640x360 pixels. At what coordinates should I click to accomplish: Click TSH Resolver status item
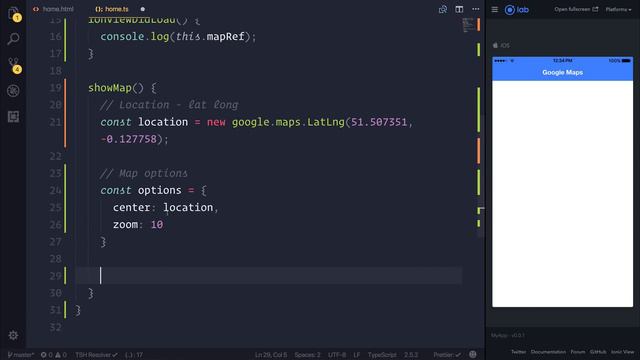[96, 355]
